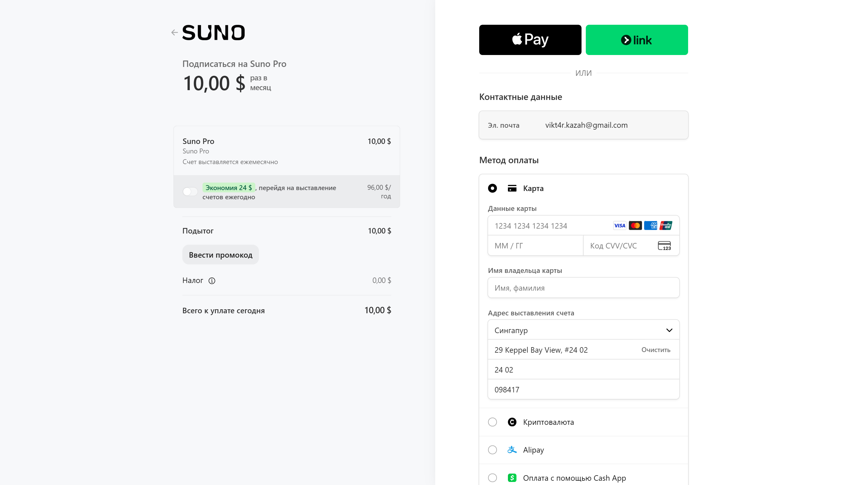Screen dimensions: 868x485
Task: Click the crypto coin icon
Action: click(512, 422)
